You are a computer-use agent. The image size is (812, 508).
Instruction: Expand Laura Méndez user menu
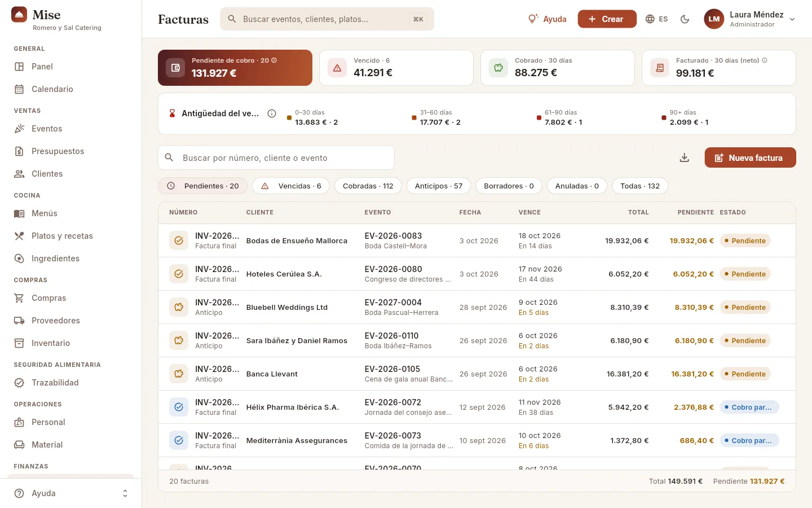(750, 19)
